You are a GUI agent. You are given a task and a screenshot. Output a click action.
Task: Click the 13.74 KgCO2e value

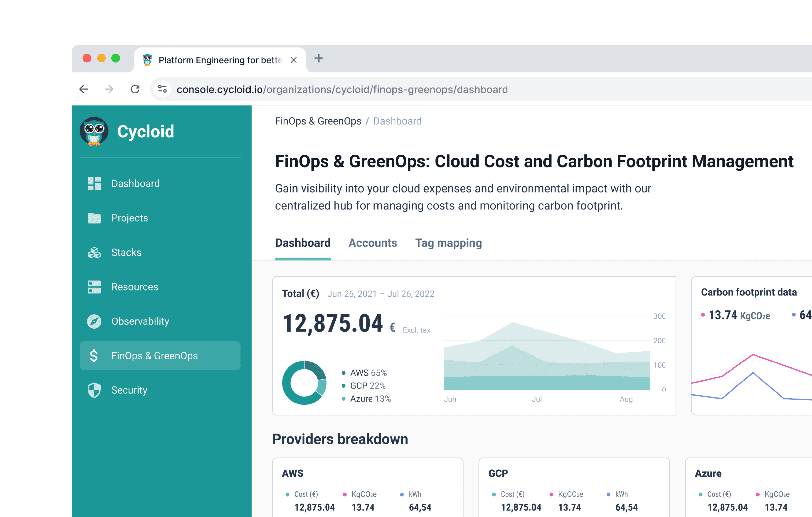739,316
